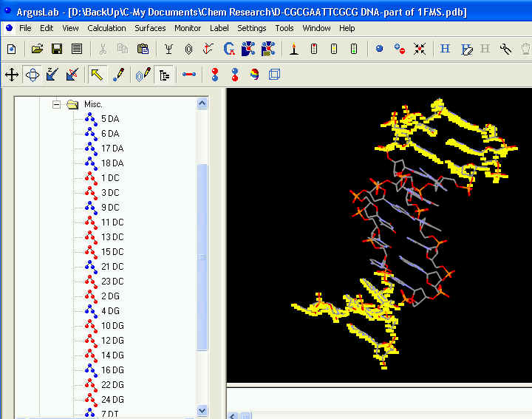Click the Open file folder icon
The height and width of the screenshot is (419, 532).
coord(37,50)
